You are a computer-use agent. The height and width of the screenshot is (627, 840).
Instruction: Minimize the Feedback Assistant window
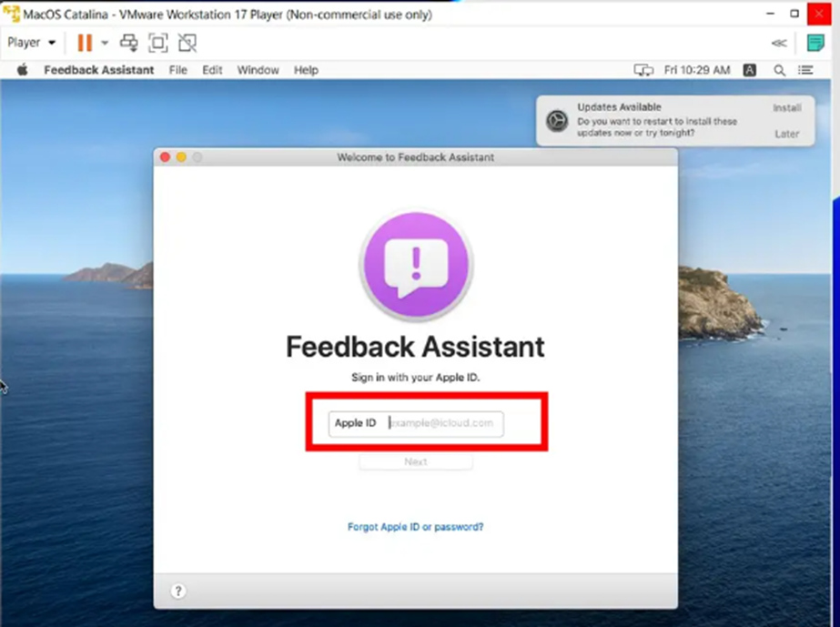181,157
